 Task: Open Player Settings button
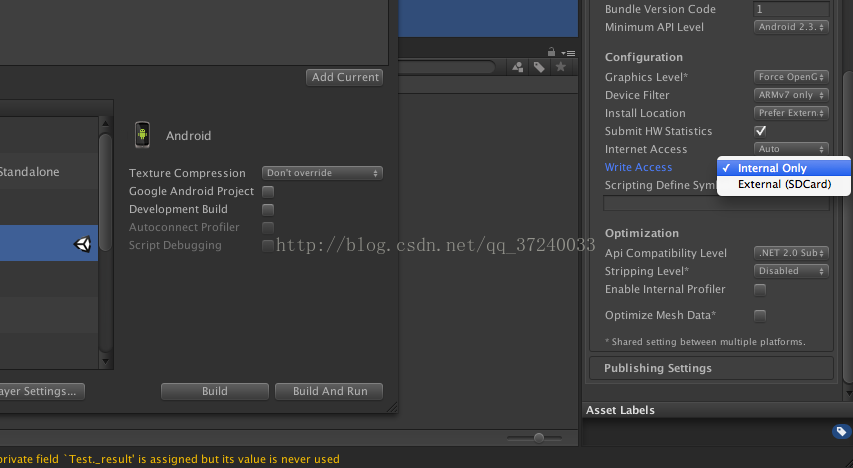[x=41, y=391]
